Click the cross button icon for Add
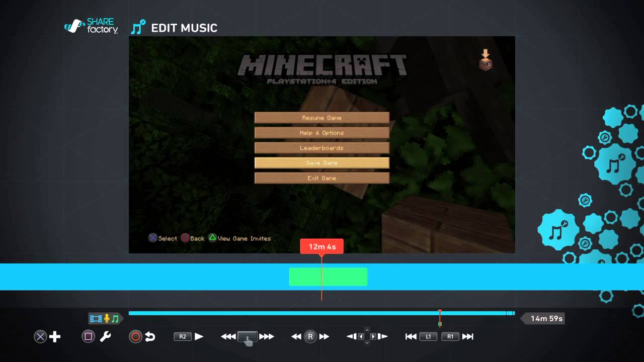This screenshot has height=362, width=644. pyautogui.click(x=40, y=337)
